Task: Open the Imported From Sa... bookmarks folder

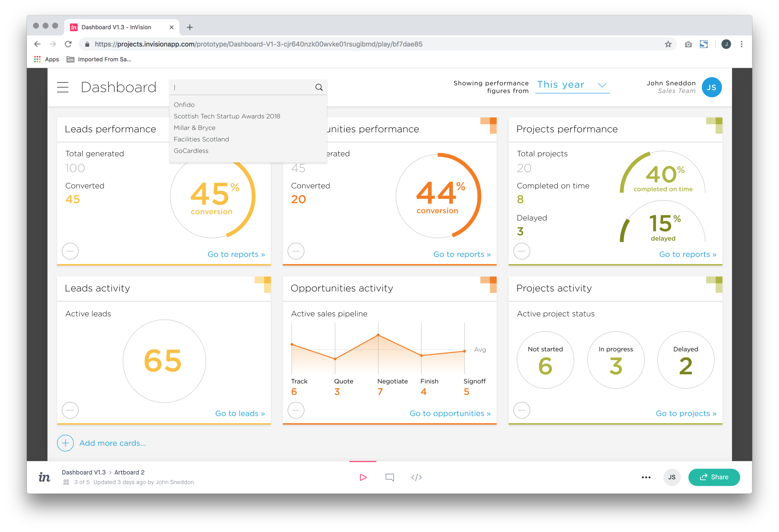Action: (99, 59)
